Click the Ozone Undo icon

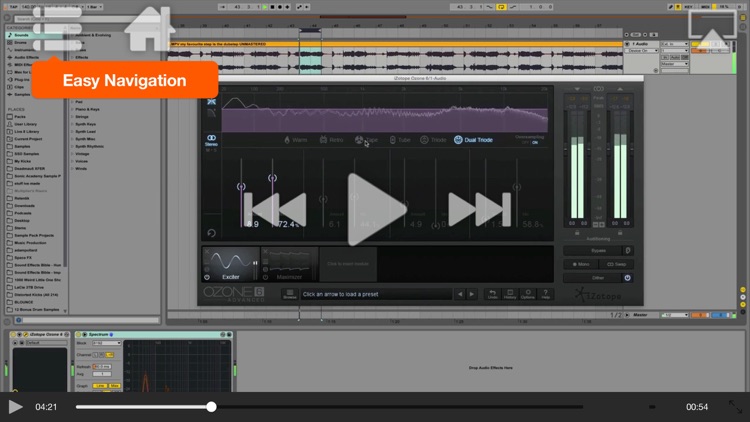(492, 294)
